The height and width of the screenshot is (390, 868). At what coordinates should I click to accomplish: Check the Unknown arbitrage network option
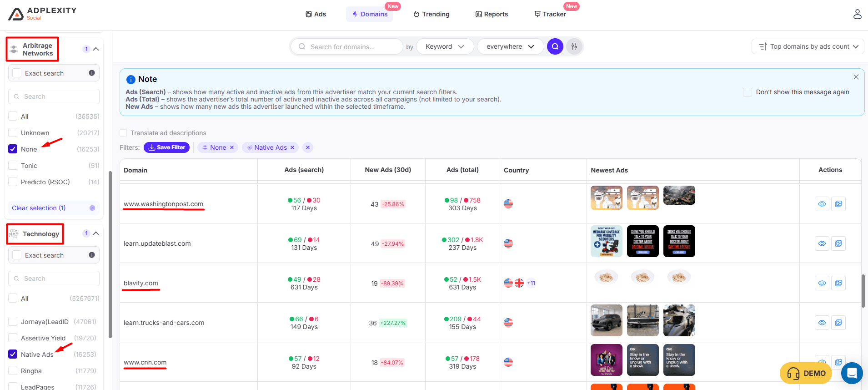(13, 133)
